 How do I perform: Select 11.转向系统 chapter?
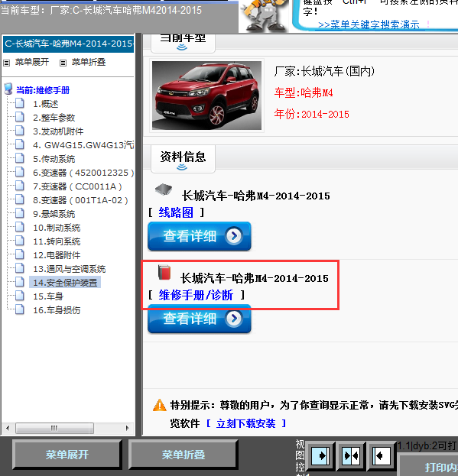[x=57, y=241]
